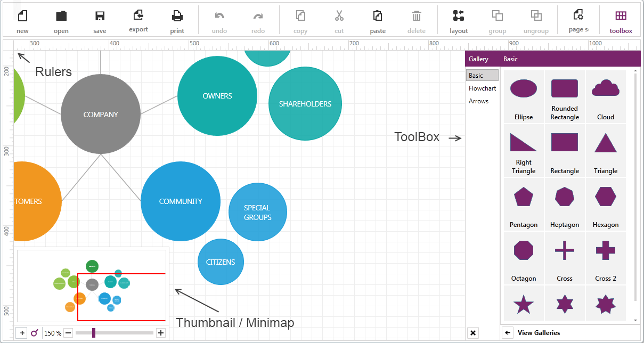The image size is (644, 343).
Task: Open a file with the open icon
Action: click(x=61, y=16)
